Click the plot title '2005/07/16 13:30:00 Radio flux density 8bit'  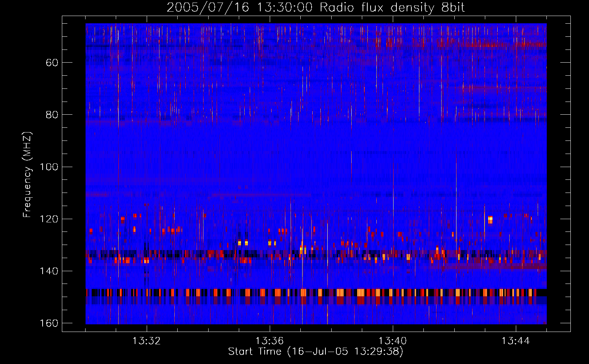click(x=316, y=7)
